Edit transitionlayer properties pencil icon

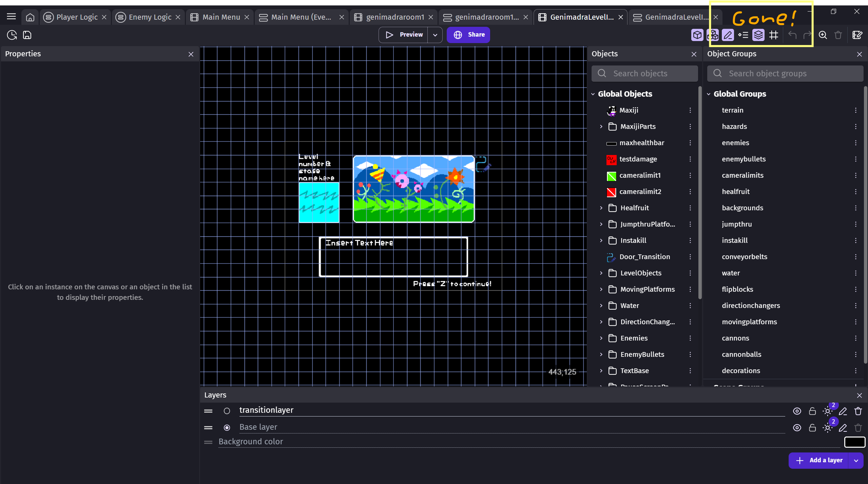[x=843, y=411]
